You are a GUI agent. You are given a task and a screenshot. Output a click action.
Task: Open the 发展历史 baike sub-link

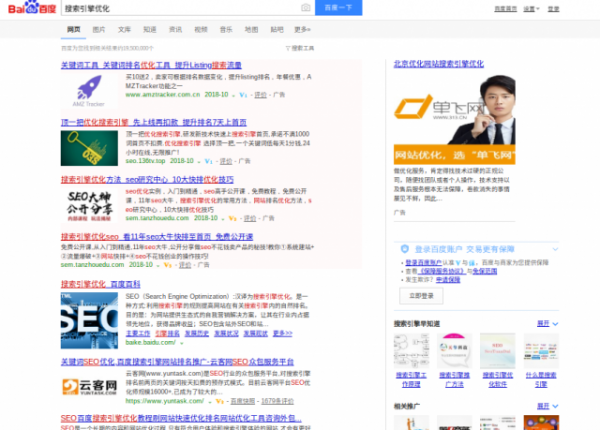[x=197, y=334]
